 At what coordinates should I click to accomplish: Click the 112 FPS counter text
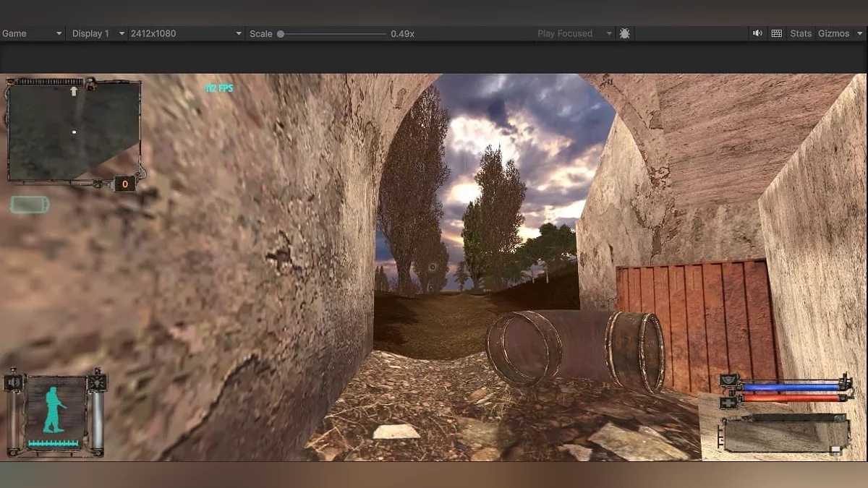219,88
